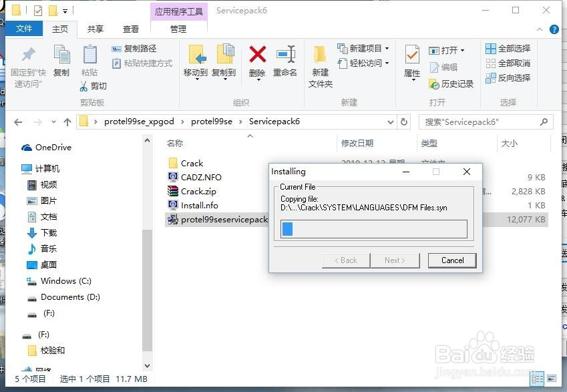Viewport: 567px width, 392px height.
Task: Click protel99se_xpgod breadcrumb segment
Action: pos(139,122)
